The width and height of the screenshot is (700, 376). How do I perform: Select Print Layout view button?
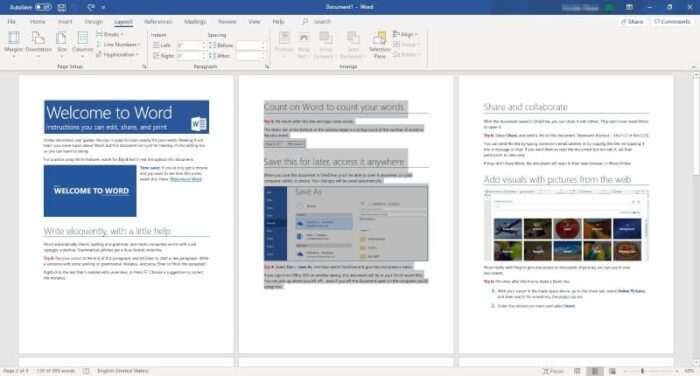(x=595, y=371)
